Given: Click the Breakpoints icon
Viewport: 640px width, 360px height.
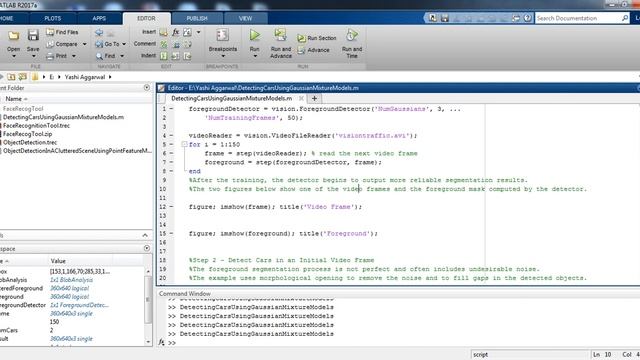Looking at the screenshot, I should click(222, 35).
